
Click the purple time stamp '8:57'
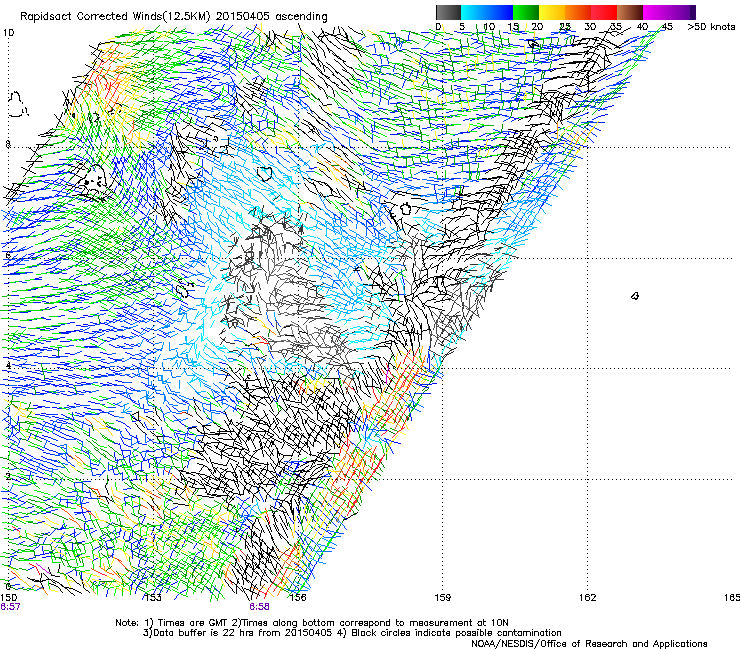click(x=10, y=607)
